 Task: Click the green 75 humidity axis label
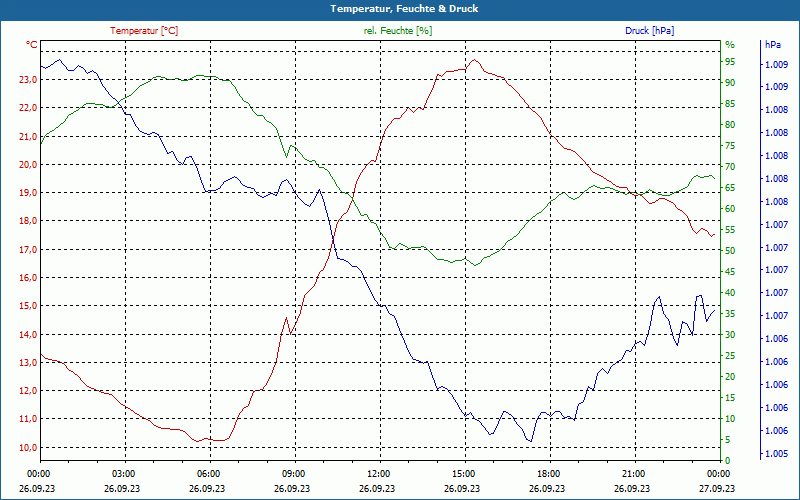(730, 146)
